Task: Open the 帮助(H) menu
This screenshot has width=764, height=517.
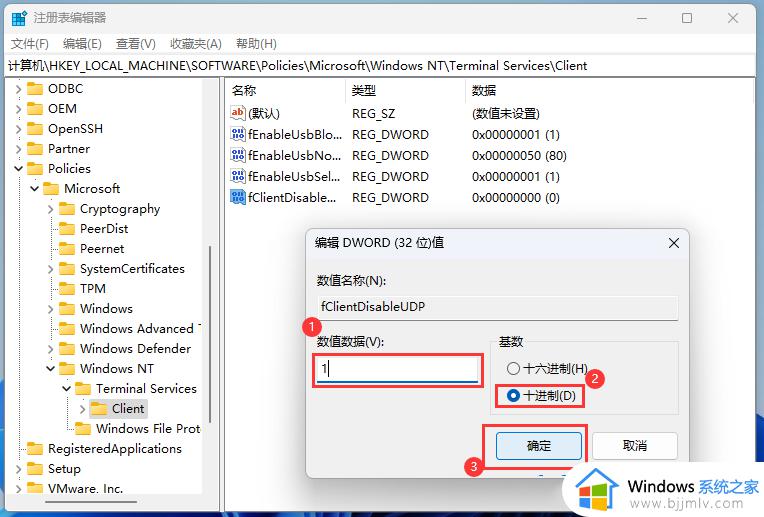Action: 256,44
